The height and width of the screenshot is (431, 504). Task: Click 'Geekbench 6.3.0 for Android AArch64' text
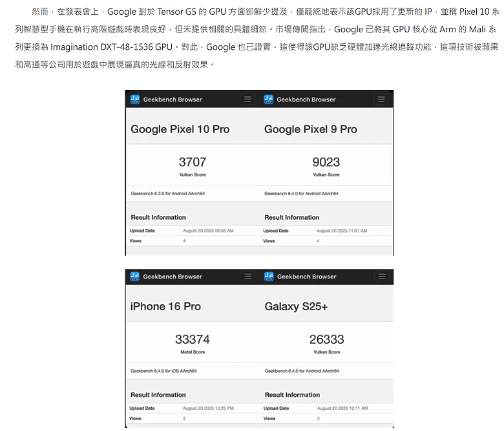point(168,193)
